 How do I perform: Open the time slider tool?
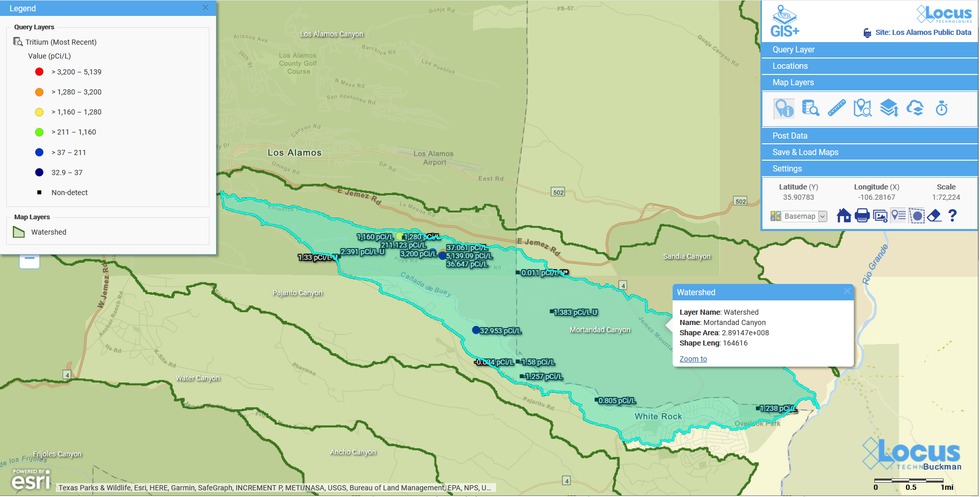coord(942,108)
